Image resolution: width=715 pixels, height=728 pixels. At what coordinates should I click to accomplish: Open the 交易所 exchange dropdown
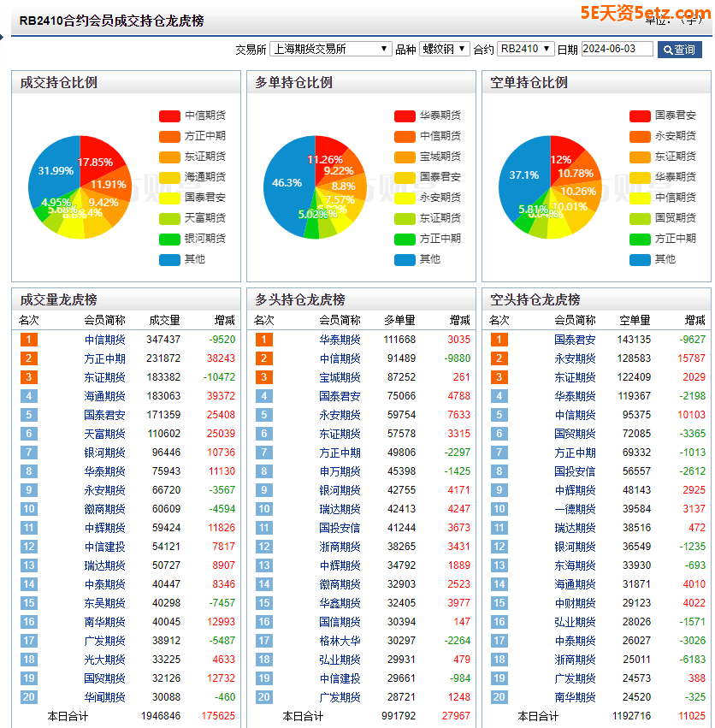(x=330, y=49)
